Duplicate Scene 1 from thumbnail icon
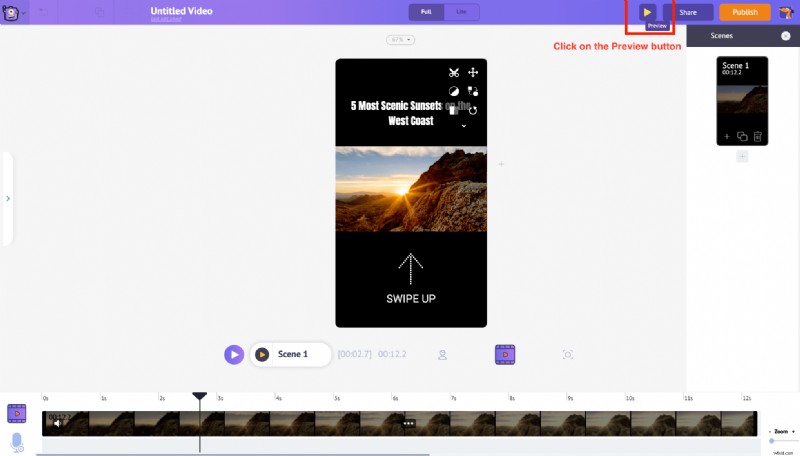The image size is (800, 456). (x=742, y=136)
